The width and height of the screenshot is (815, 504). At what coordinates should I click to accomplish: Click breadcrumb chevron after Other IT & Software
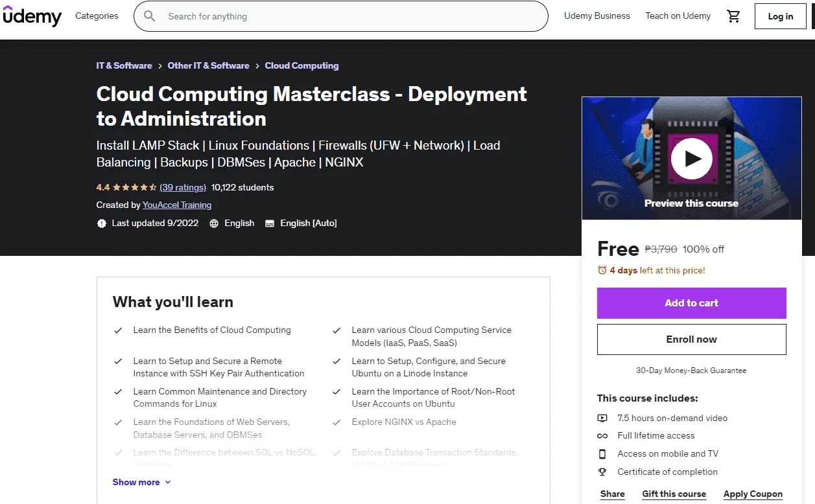pyautogui.click(x=257, y=66)
